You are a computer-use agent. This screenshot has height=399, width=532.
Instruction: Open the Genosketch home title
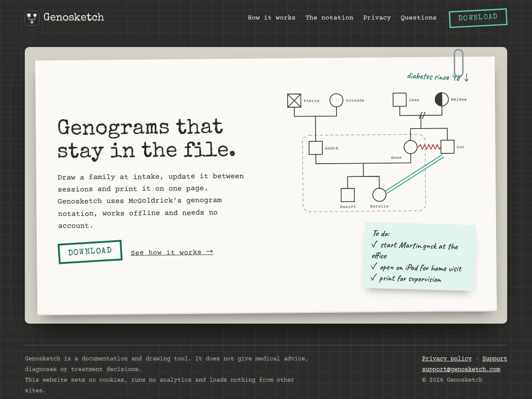point(74,18)
